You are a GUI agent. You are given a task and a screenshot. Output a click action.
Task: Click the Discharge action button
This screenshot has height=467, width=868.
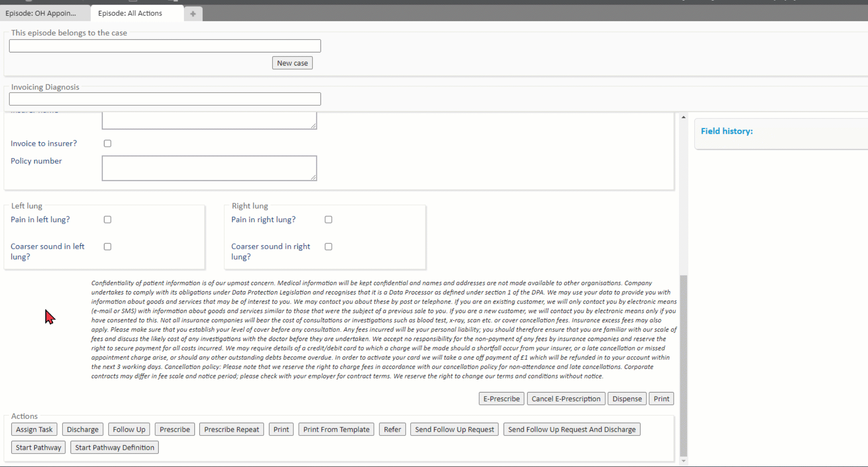83,430
